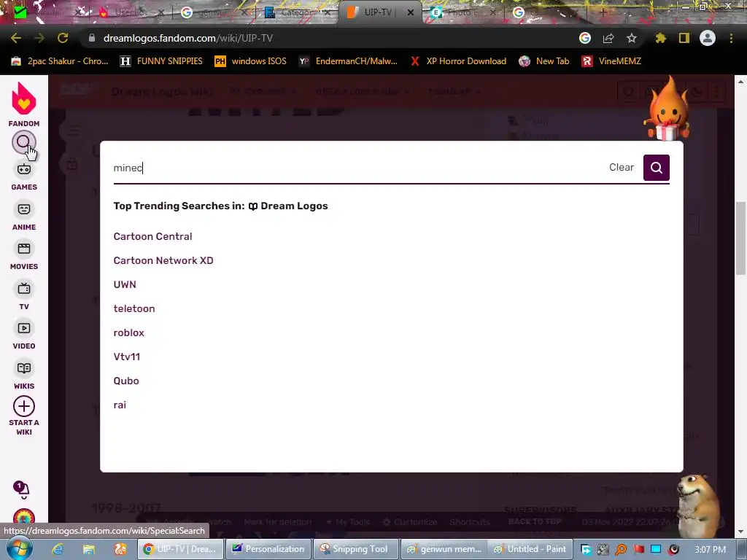Open the 'New Tab' bookmark

click(544, 61)
